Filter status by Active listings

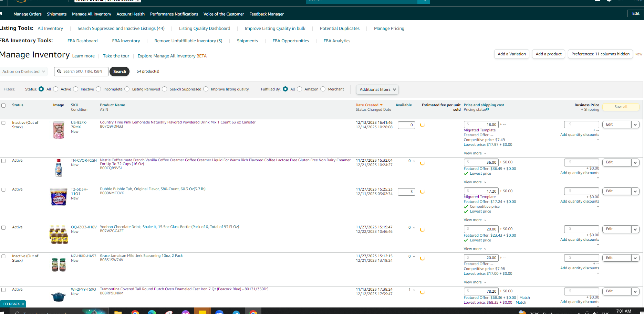point(56,89)
